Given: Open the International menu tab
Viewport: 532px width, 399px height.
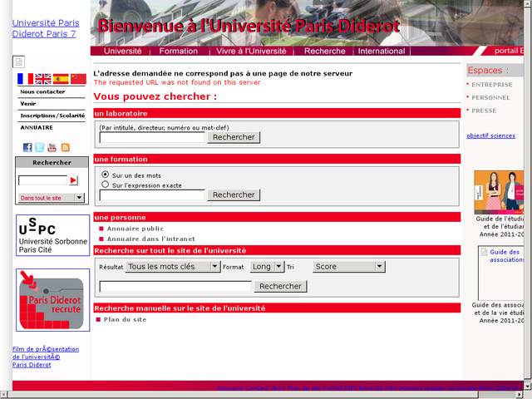Looking at the screenshot, I should (x=382, y=51).
